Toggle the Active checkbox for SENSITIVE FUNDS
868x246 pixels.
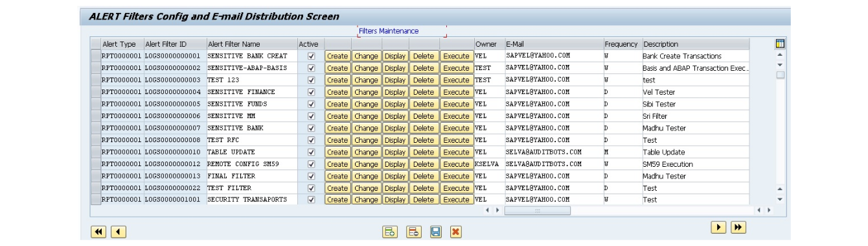[311, 104]
